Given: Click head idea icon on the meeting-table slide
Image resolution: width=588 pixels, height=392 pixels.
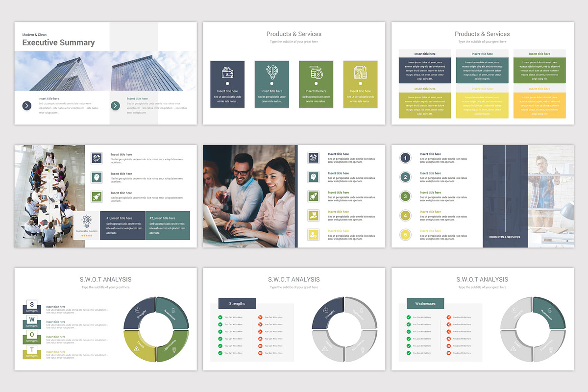Looking at the screenshot, I should tap(97, 177).
